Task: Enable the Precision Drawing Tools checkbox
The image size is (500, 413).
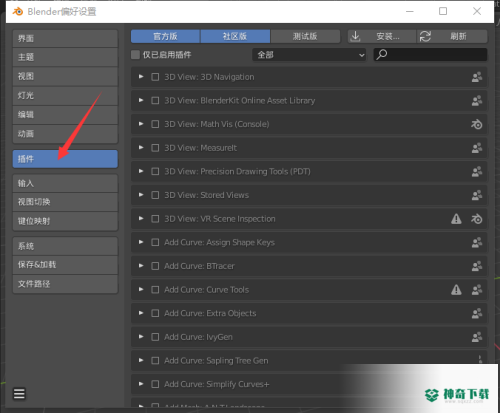Action: [x=155, y=172]
